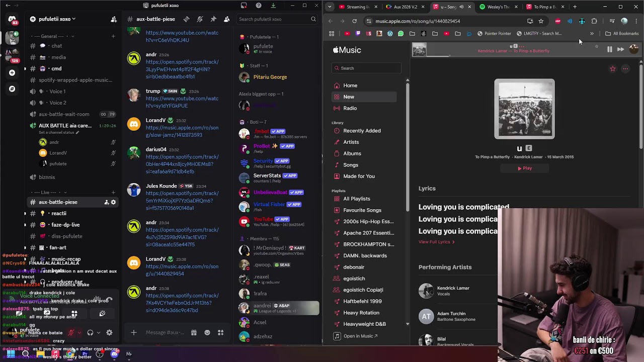Screen dimensions: 644x362
Task: Open biznis voice channel
Action: point(72,177)
